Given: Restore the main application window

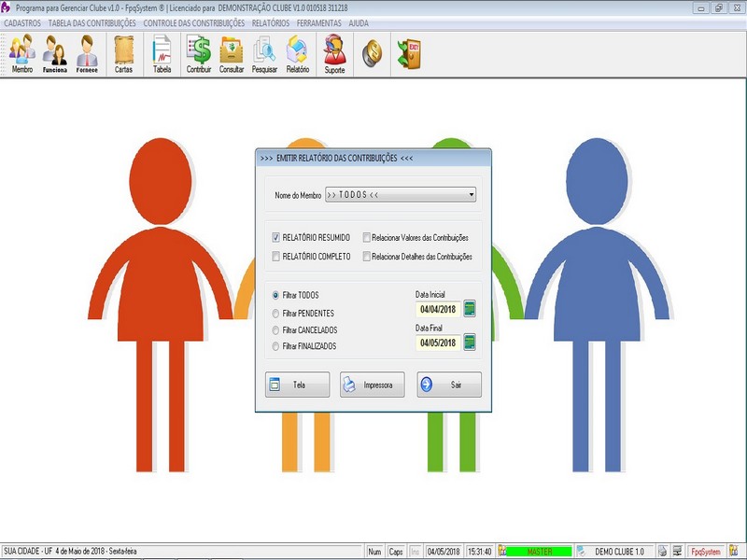Looking at the screenshot, I should click(x=719, y=8).
